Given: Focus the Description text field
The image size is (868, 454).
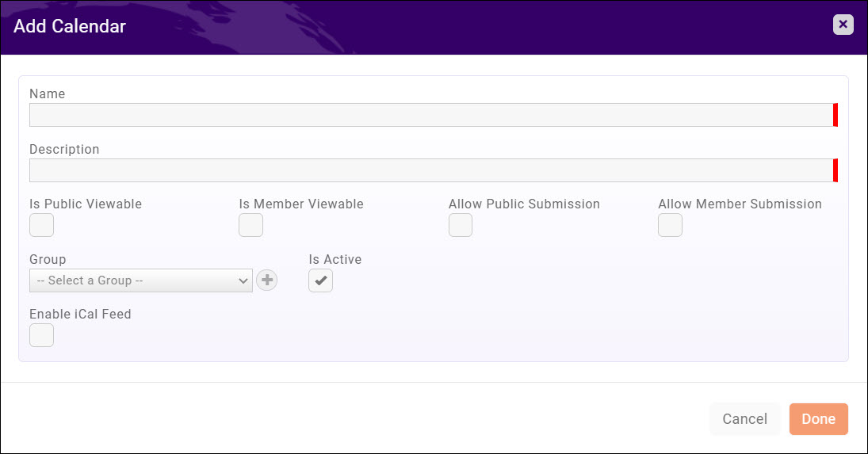Looking at the screenshot, I should [x=430, y=170].
